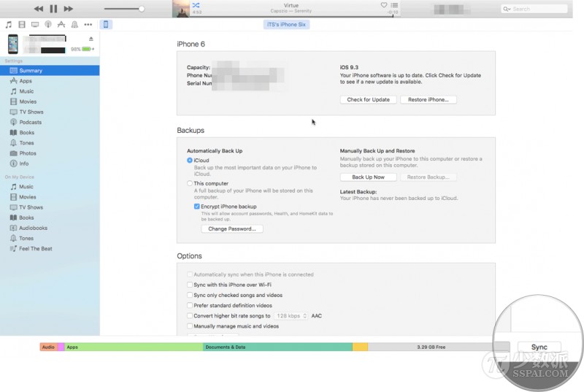
Task: Select This computer backup option
Action: click(x=190, y=183)
